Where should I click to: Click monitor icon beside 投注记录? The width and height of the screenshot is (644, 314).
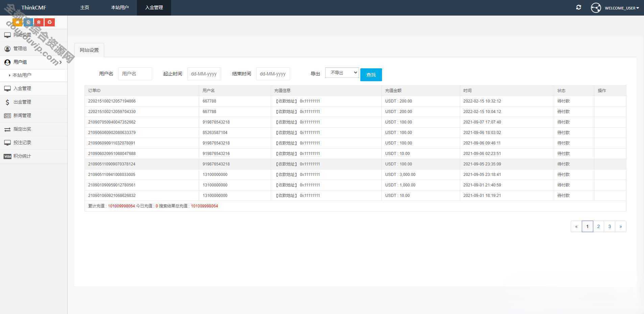point(7,142)
